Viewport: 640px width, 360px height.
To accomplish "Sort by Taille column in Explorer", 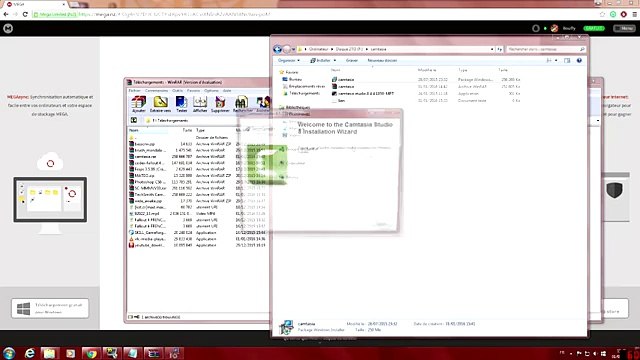I will click(503, 70).
